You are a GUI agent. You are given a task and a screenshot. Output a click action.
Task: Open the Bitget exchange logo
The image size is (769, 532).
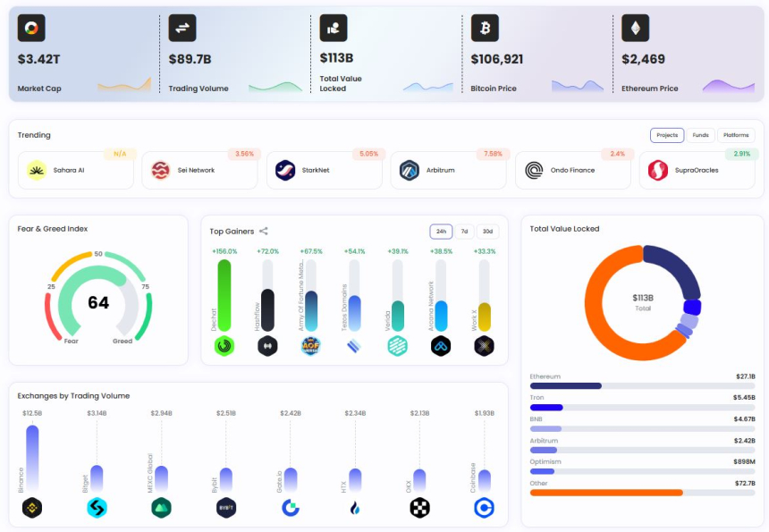point(97,508)
